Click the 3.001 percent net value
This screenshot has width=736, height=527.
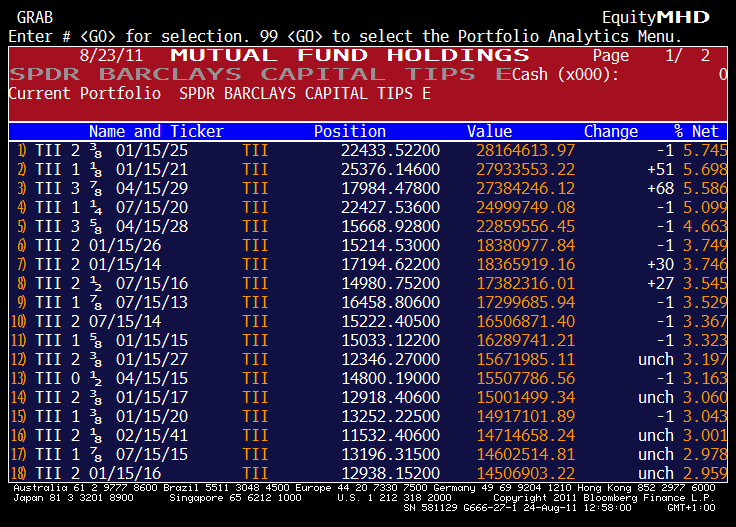(705, 435)
